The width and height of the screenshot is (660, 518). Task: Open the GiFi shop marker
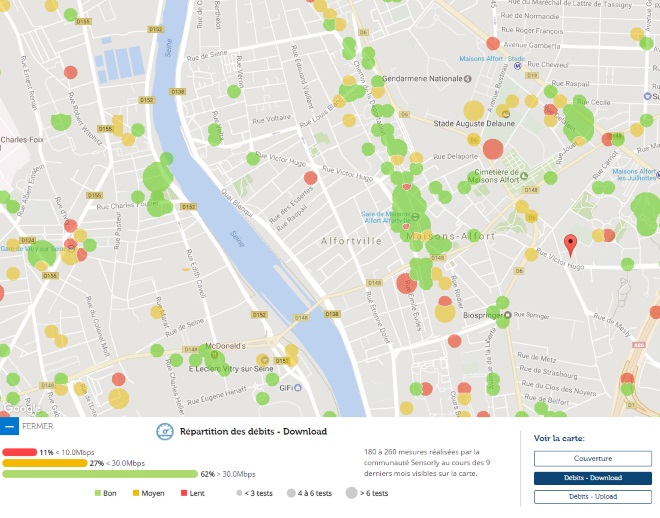298,388
